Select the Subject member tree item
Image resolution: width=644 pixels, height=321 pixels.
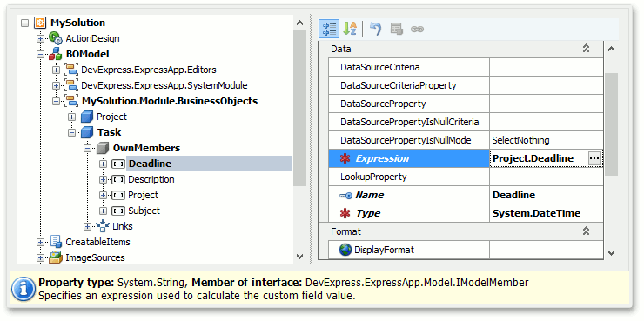coord(144,211)
